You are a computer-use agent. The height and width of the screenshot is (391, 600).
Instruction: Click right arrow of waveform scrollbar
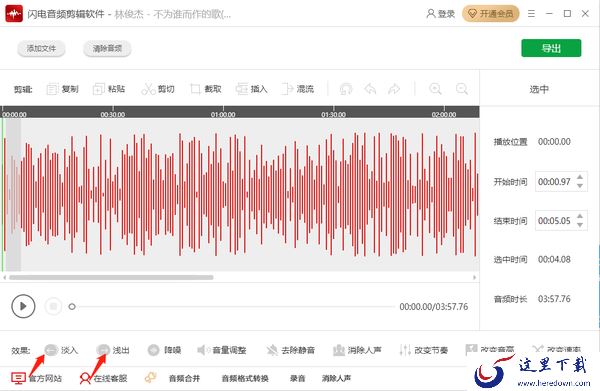474,277
